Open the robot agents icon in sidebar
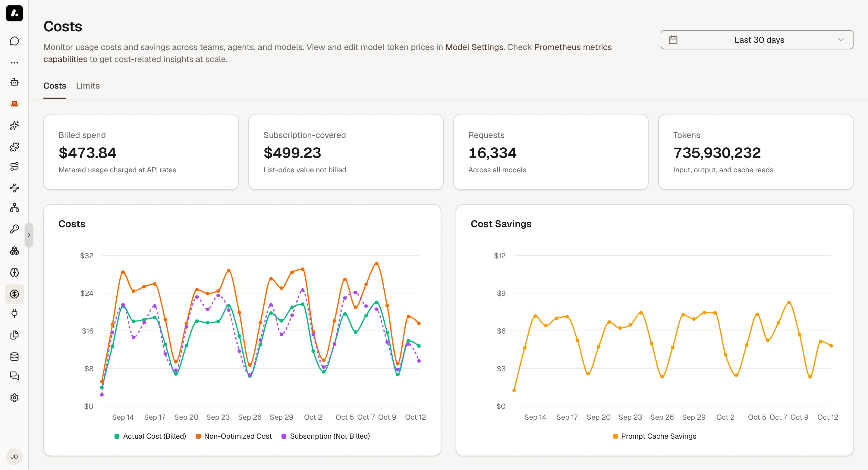 point(14,82)
